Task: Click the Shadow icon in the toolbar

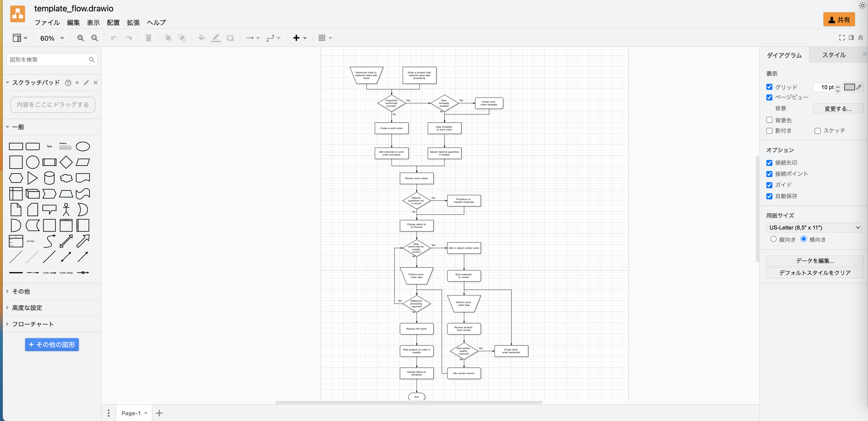Action: 230,38
